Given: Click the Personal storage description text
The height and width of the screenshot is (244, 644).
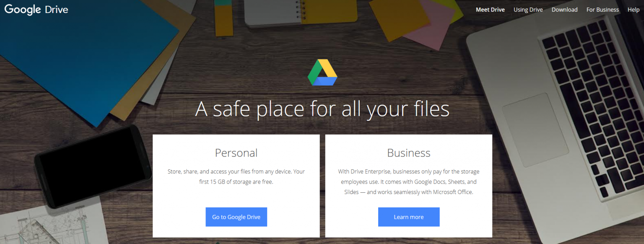Looking at the screenshot, I should click(x=236, y=176).
